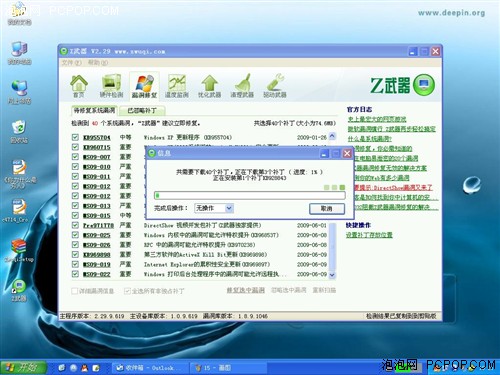Click the date 2009-01-26 in first row

(x=312, y=137)
